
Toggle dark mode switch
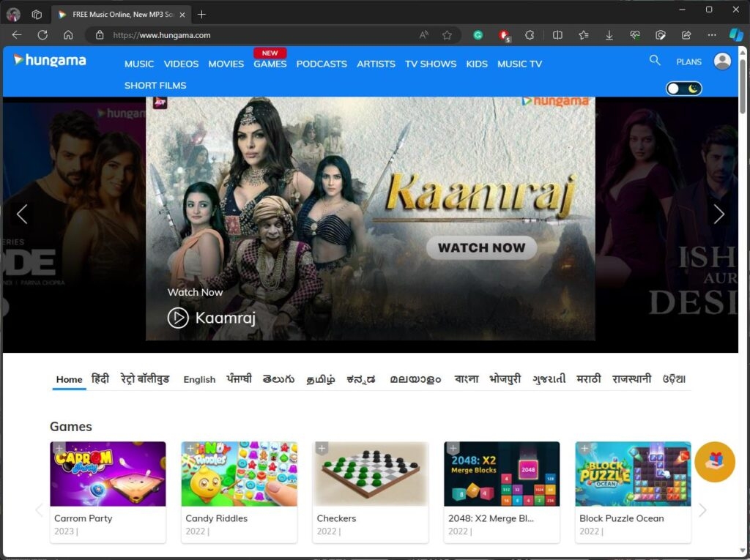pyautogui.click(x=684, y=89)
